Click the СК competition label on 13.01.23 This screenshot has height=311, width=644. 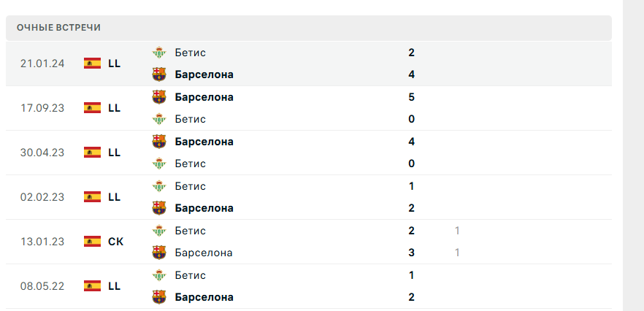(115, 242)
